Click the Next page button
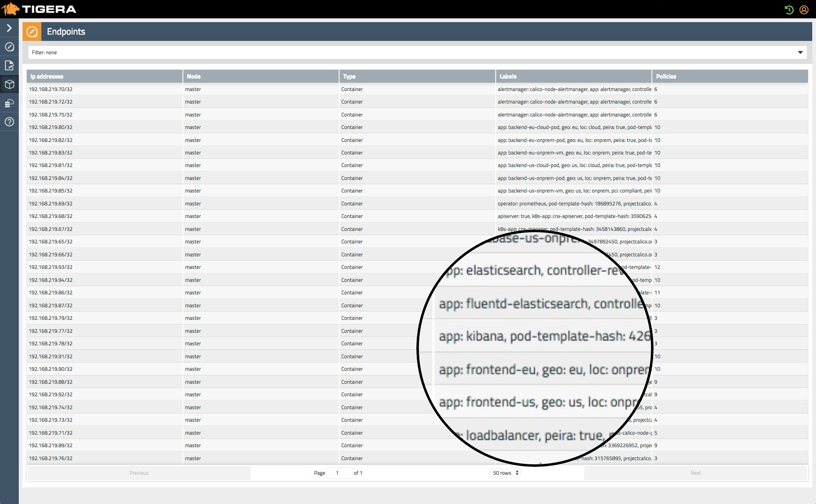Screen dimensions: 816x504 [695, 473]
